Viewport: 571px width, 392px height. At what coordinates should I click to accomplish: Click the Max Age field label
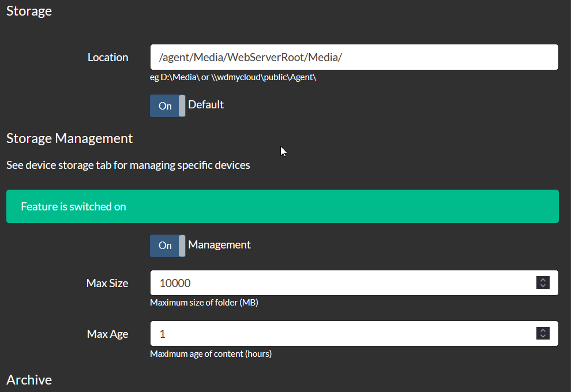(107, 334)
